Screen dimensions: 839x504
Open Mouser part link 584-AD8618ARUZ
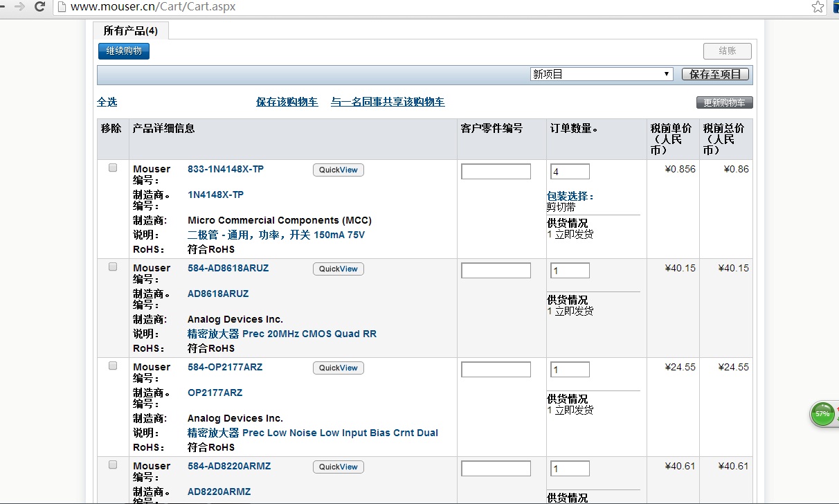click(228, 268)
